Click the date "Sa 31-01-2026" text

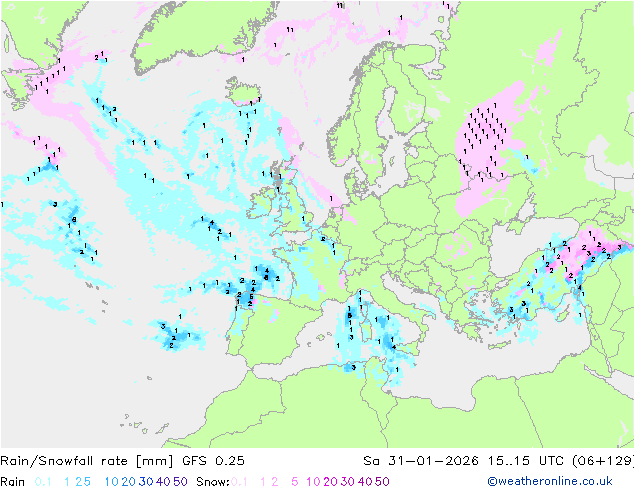421,461
